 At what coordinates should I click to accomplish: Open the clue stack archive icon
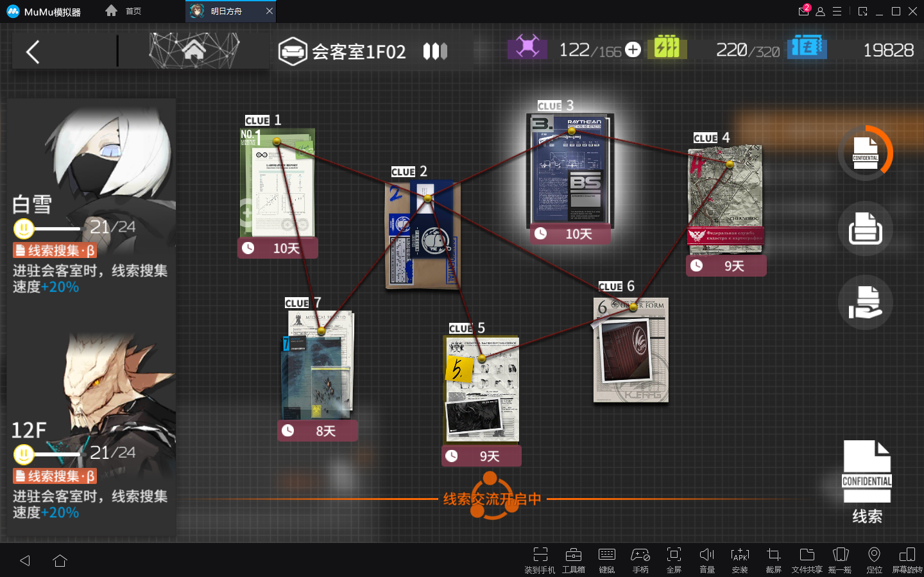[866, 228]
